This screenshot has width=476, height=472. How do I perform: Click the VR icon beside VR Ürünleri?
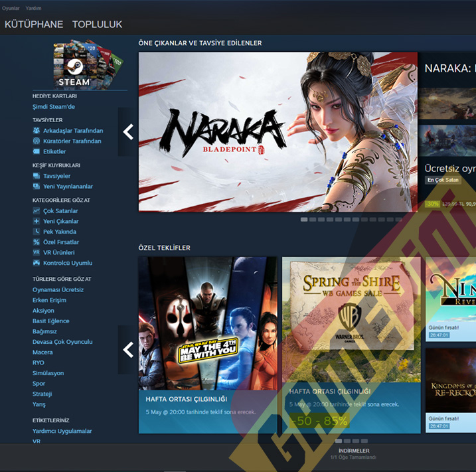(x=37, y=253)
